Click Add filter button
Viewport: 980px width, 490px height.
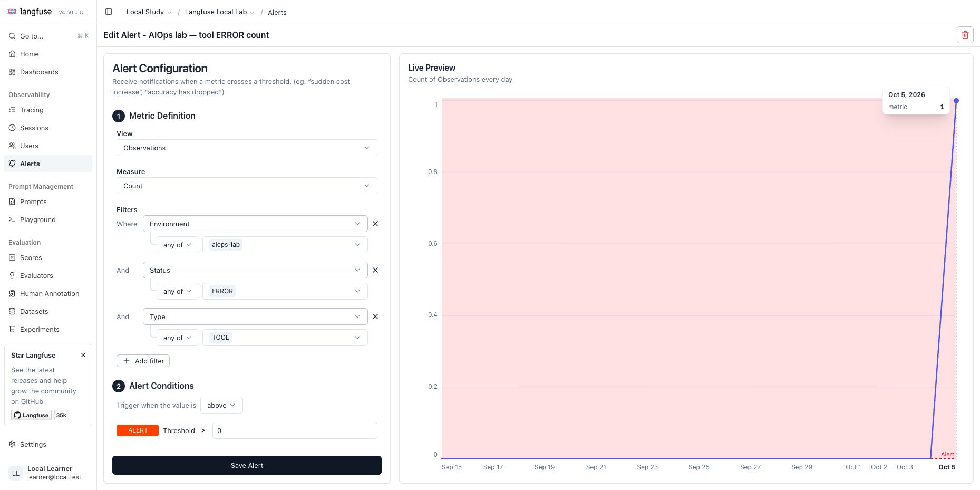143,361
